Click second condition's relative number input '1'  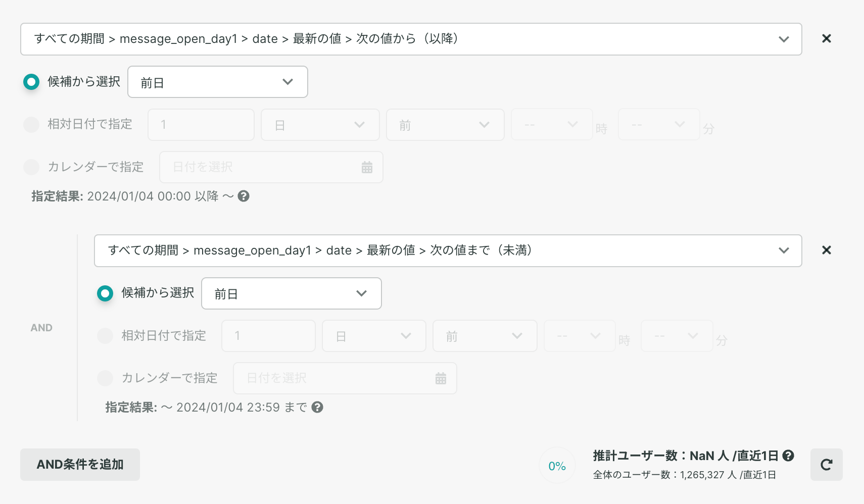pyautogui.click(x=268, y=336)
